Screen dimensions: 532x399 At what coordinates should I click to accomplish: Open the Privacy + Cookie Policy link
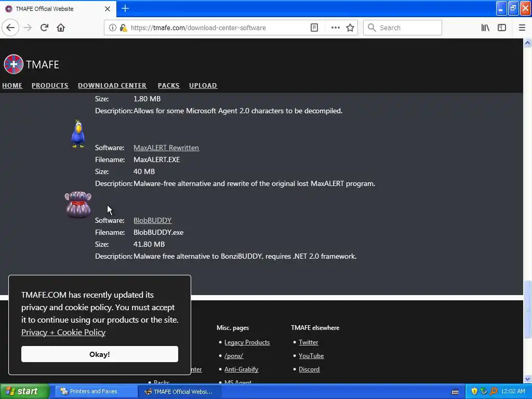tap(63, 332)
